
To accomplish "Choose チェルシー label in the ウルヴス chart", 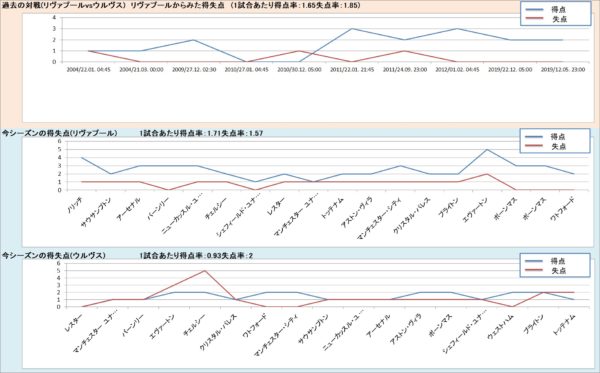I will pyautogui.click(x=194, y=324).
